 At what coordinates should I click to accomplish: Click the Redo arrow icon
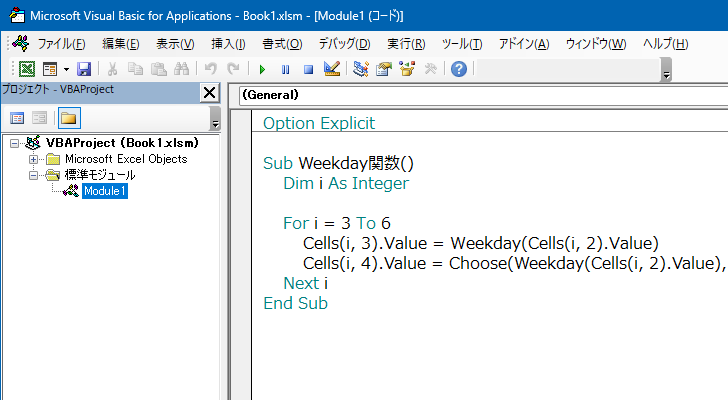click(233, 69)
